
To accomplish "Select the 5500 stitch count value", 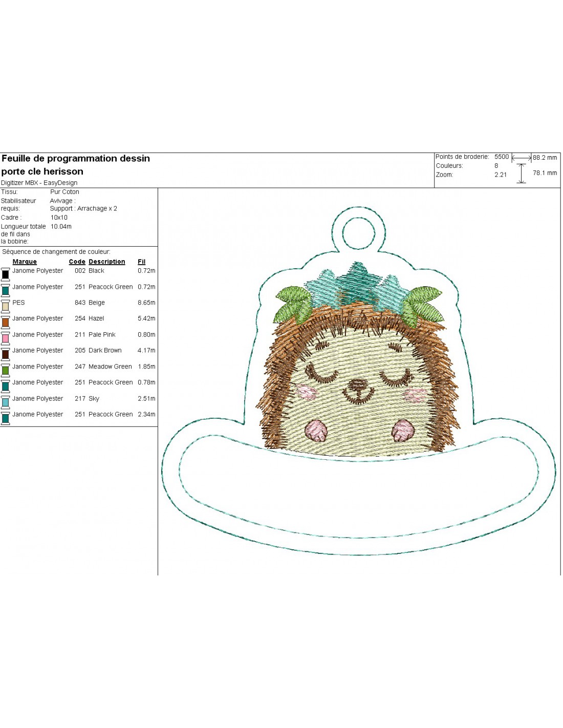I will pyautogui.click(x=502, y=157).
